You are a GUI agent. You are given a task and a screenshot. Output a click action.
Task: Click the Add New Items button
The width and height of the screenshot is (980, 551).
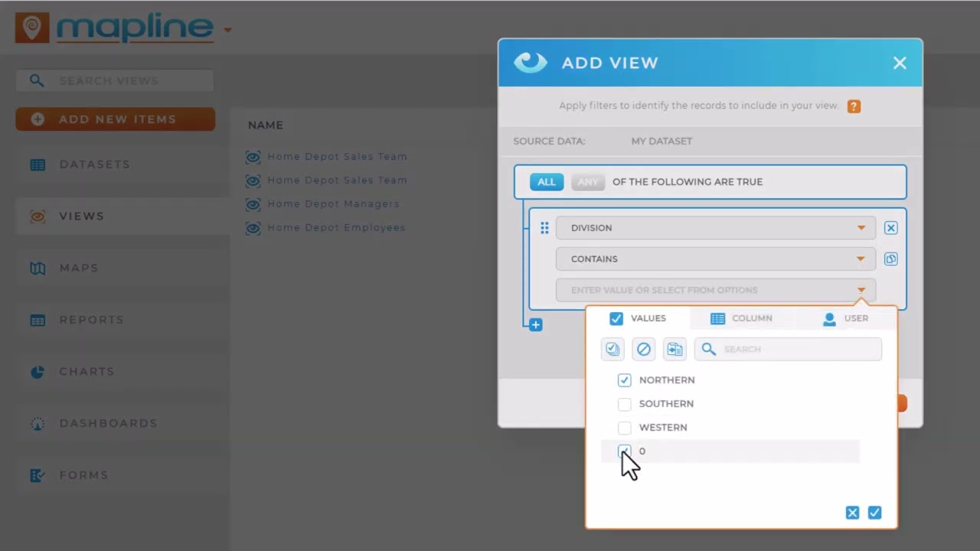[115, 119]
